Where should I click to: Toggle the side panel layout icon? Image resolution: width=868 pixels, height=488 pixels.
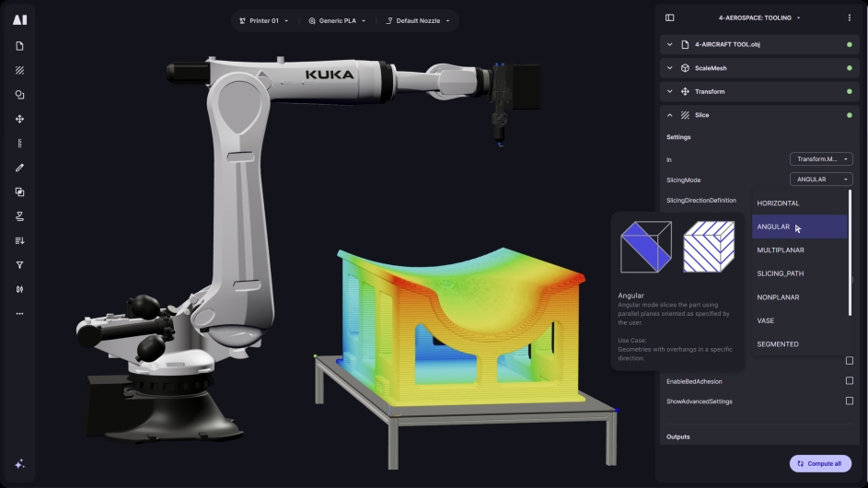pos(669,17)
